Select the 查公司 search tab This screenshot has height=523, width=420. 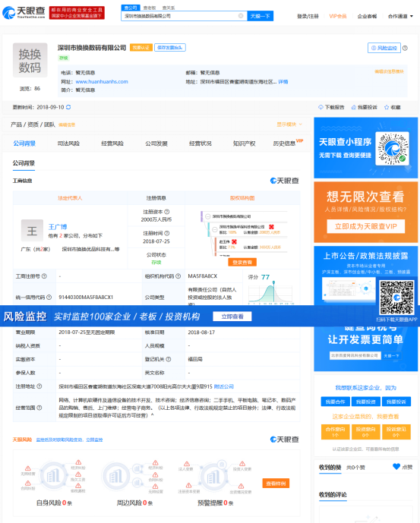[x=131, y=8]
